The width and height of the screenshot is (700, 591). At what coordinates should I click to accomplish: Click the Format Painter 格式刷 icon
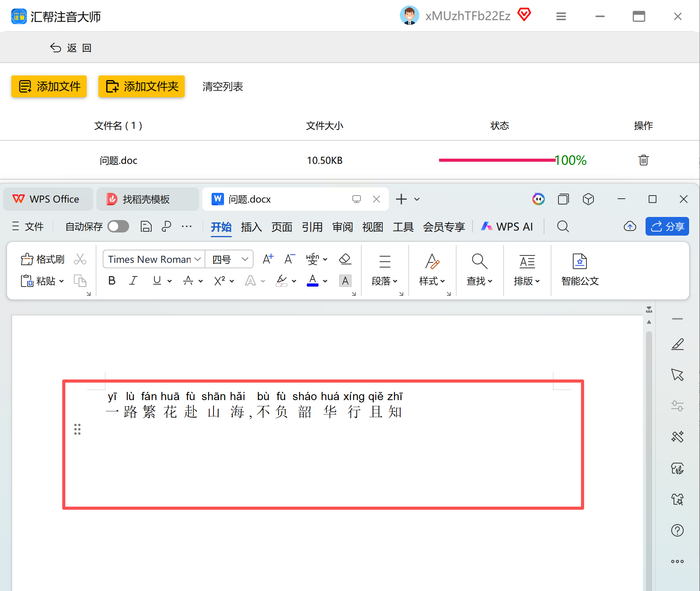(43, 259)
